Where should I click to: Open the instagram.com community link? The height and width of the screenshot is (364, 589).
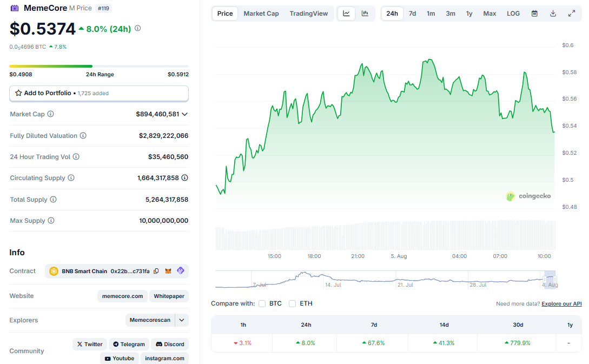tap(164, 359)
